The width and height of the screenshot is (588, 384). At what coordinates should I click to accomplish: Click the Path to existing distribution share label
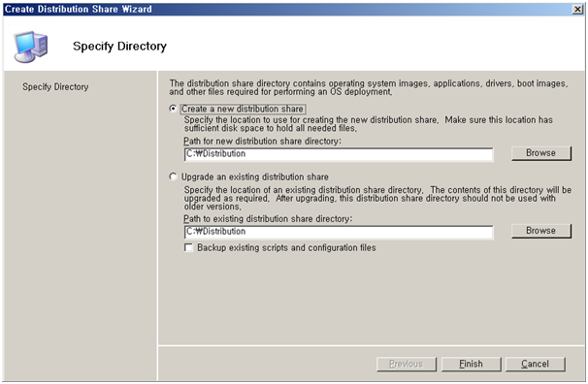(x=268, y=219)
